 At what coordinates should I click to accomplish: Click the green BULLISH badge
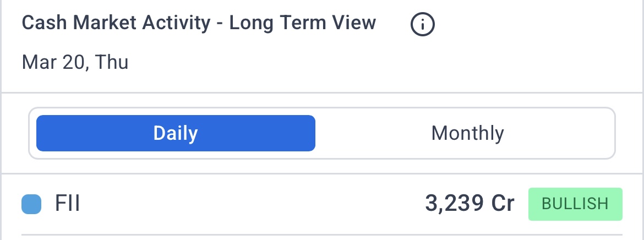pyautogui.click(x=575, y=204)
